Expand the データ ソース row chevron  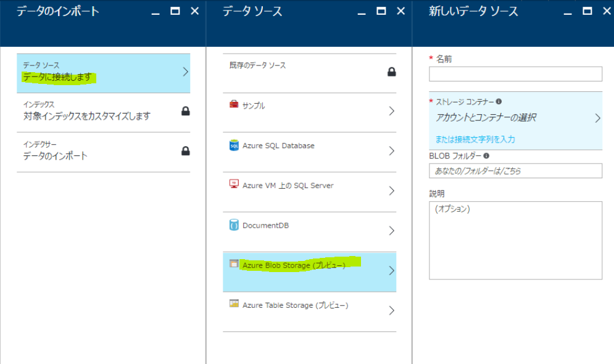[x=186, y=72]
